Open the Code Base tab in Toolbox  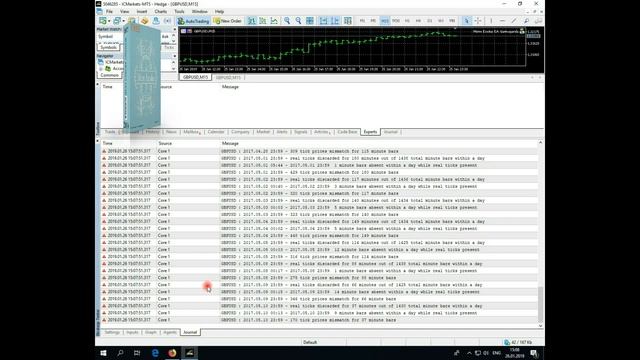click(x=347, y=132)
